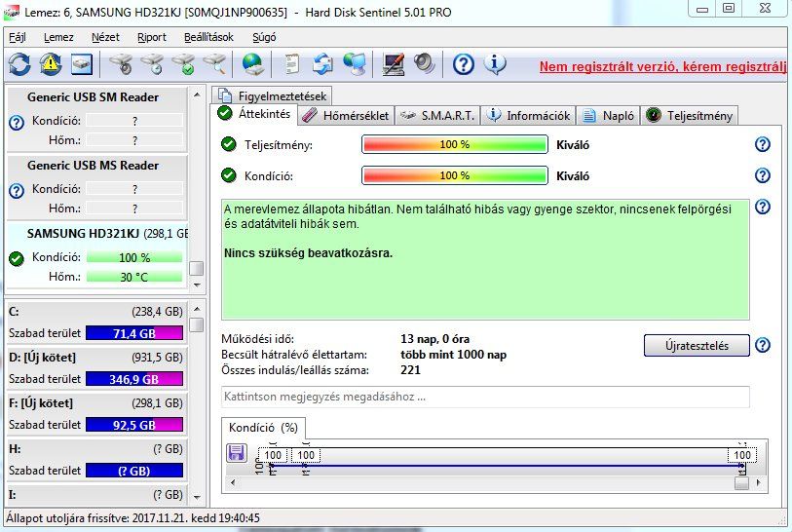Click help icon right of Újratesztelés button
The width and height of the screenshot is (792, 532).
point(762,345)
